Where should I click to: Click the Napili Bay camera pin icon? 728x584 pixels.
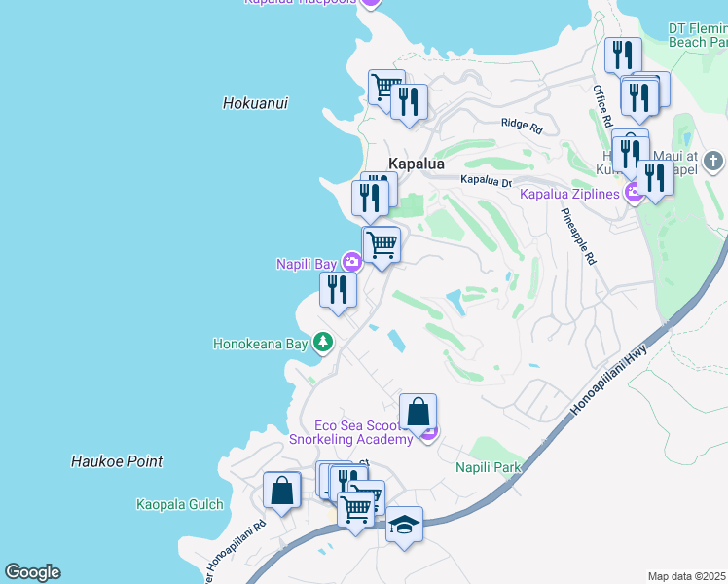pyautogui.click(x=352, y=262)
